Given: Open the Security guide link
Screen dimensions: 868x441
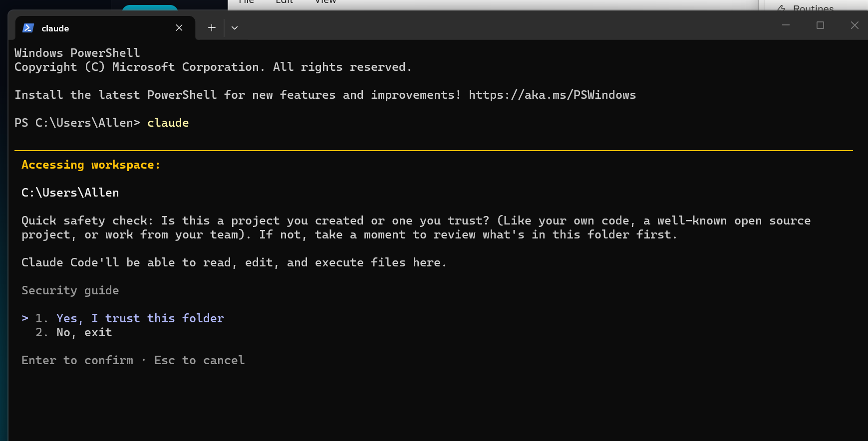Looking at the screenshot, I should [x=70, y=290].
